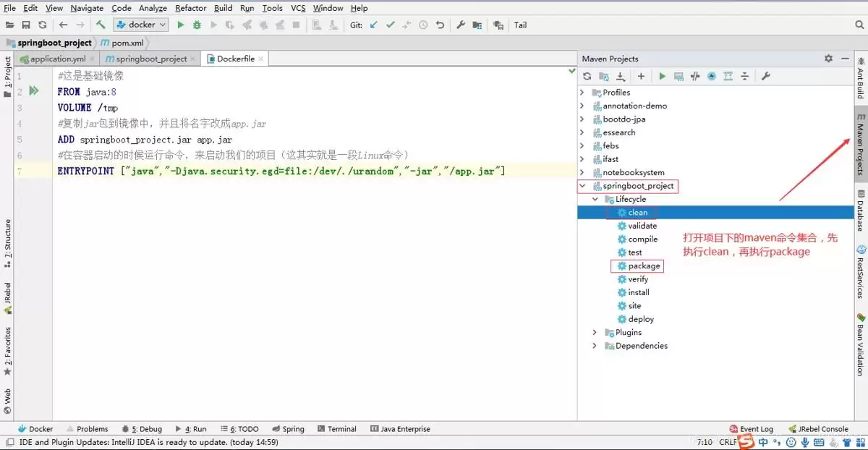
Task: Reimport all Maven projects
Action: click(x=588, y=76)
